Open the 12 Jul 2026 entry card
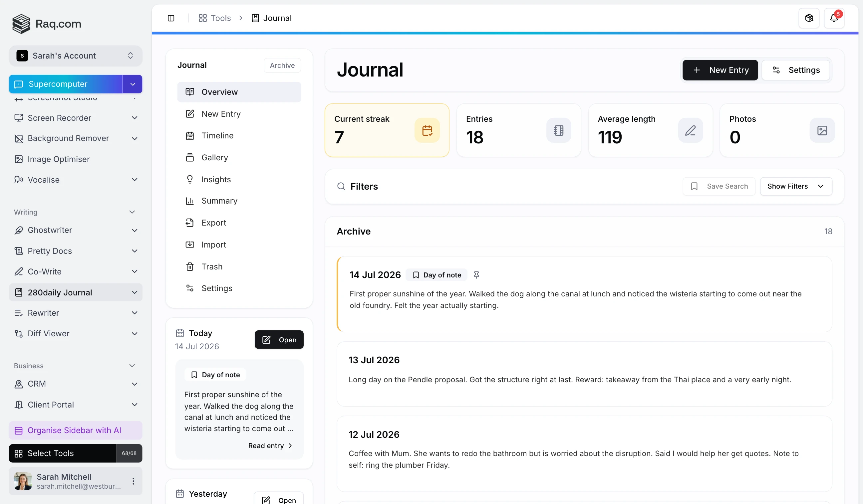The image size is (863, 504). coord(584,454)
